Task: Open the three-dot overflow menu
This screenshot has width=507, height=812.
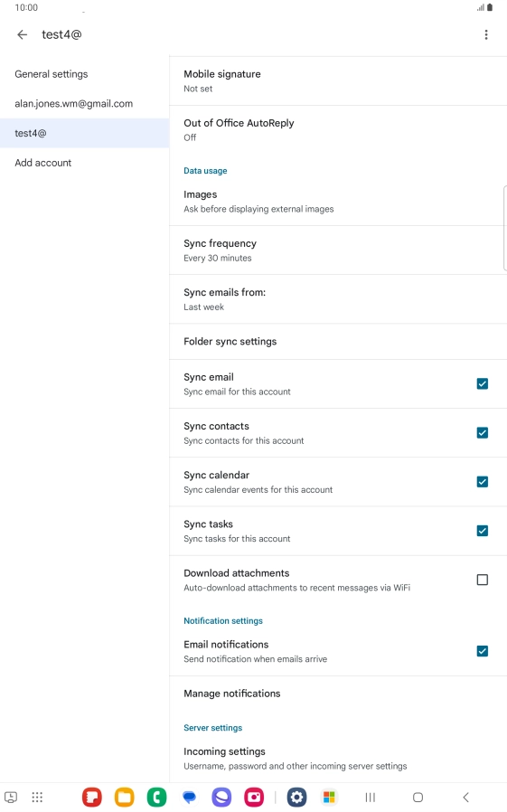Action: [486, 34]
